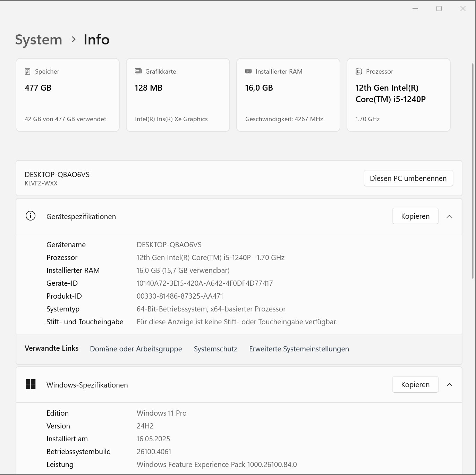Viewport: 476px width, 475px height.
Task: Click the Geräte-ID label
Action: coord(62,283)
